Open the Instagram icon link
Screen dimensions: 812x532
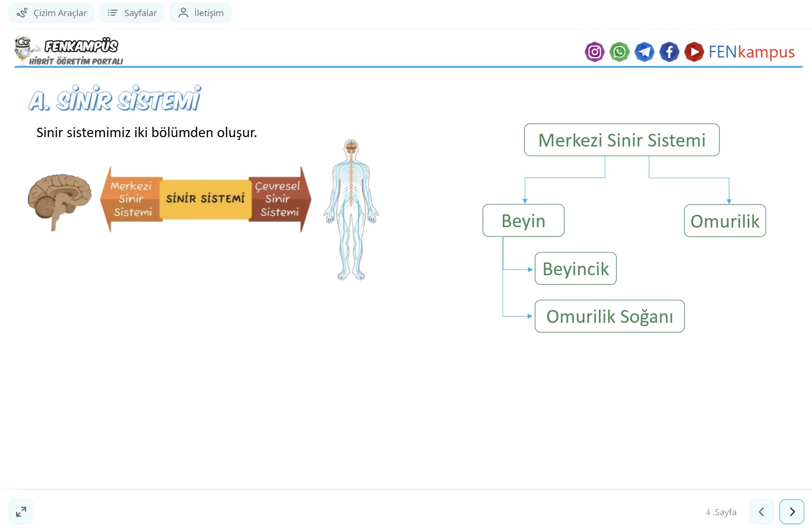pyautogui.click(x=594, y=52)
